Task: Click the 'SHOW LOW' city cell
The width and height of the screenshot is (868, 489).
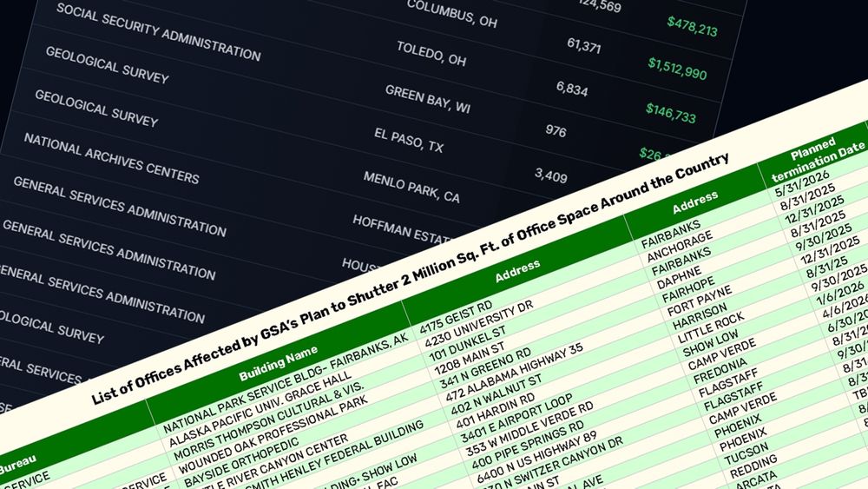Action: (x=710, y=344)
